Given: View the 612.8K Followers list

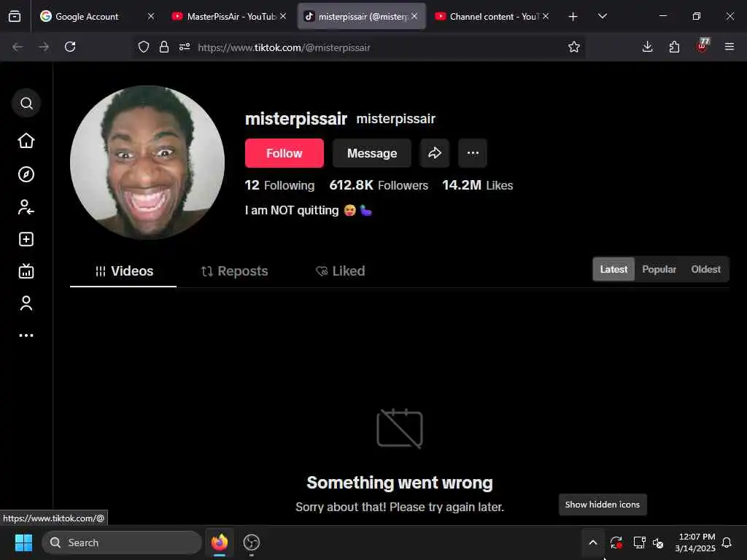Looking at the screenshot, I should coord(379,185).
